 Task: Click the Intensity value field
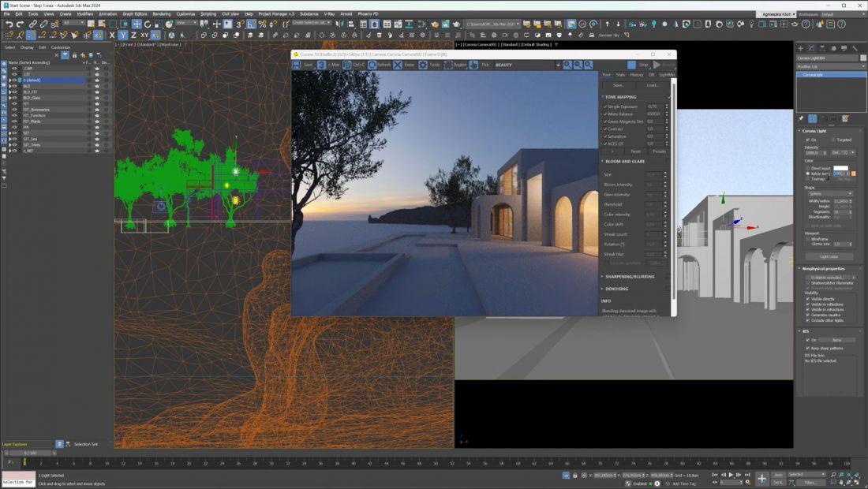(814, 153)
